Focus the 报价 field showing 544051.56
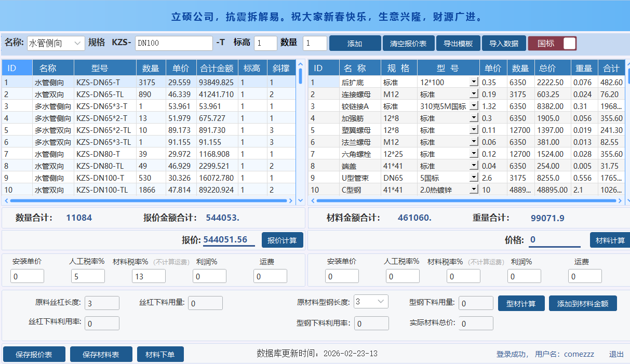Viewport: 630px width, 364px height. click(x=229, y=239)
